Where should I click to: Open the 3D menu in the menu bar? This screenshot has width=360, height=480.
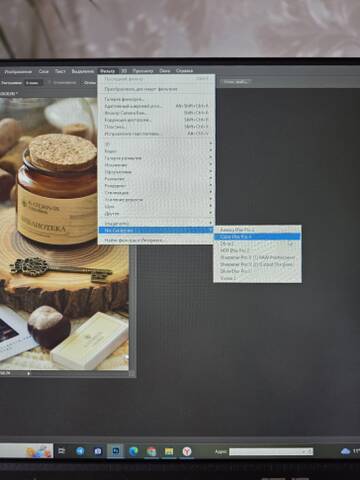coord(124,71)
